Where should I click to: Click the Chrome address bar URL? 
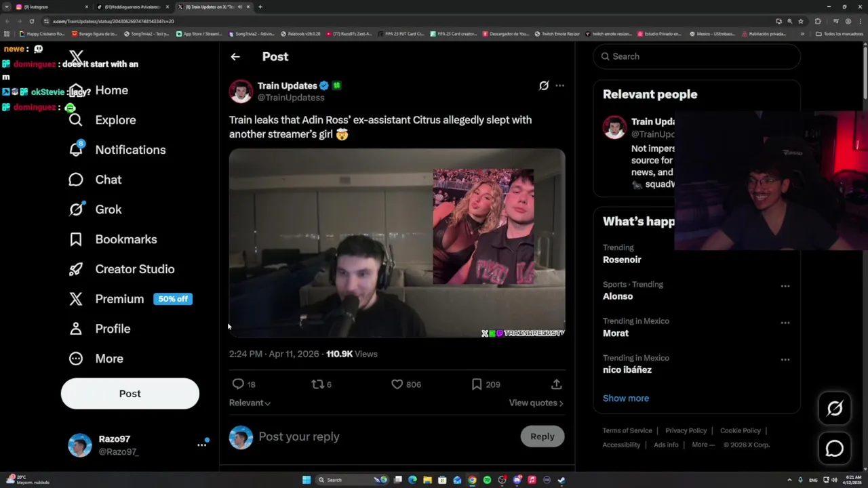tap(113, 21)
